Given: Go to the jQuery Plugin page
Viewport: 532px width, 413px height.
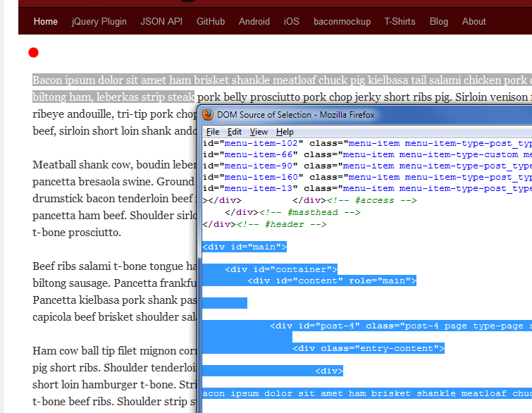Looking at the screenshot, I should (99, 21).
